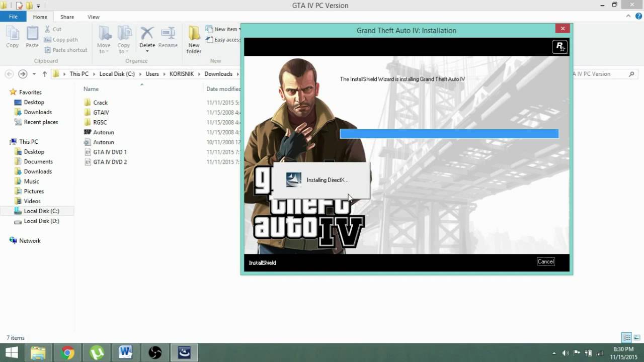644x362 pixels.
Task: Go forward with the Forward arrow
Action: coord(23,74)
